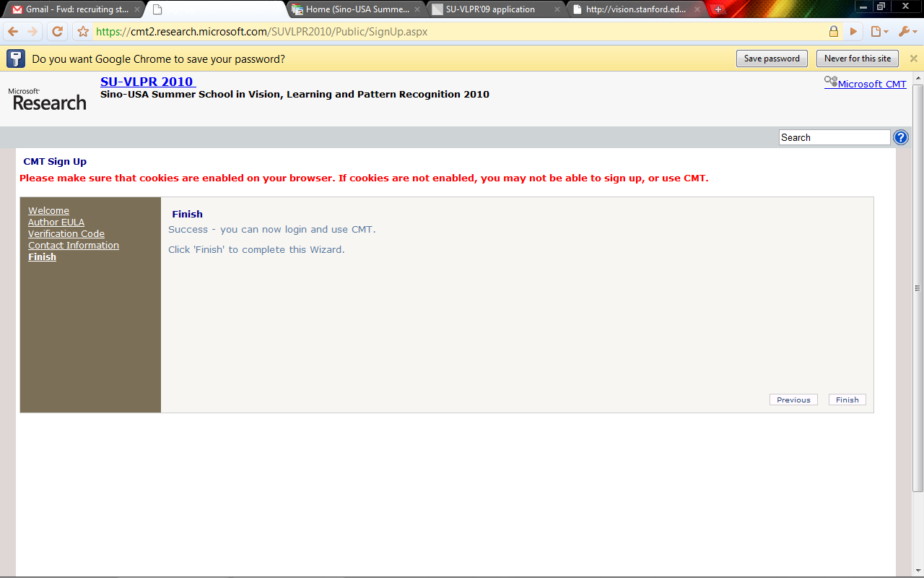
Task: Minimize the Chrome window
Action: pos(865,7)
